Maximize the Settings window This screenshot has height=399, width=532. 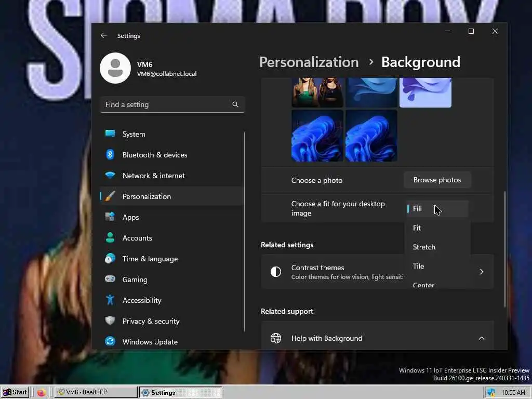point(471,31)
